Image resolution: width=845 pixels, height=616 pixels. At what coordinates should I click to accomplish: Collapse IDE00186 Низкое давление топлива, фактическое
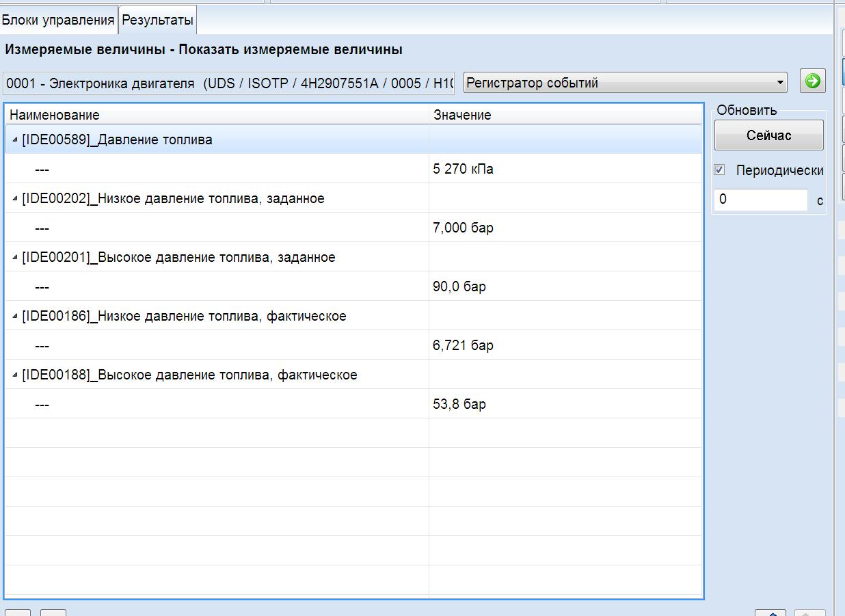click(15, 317)
